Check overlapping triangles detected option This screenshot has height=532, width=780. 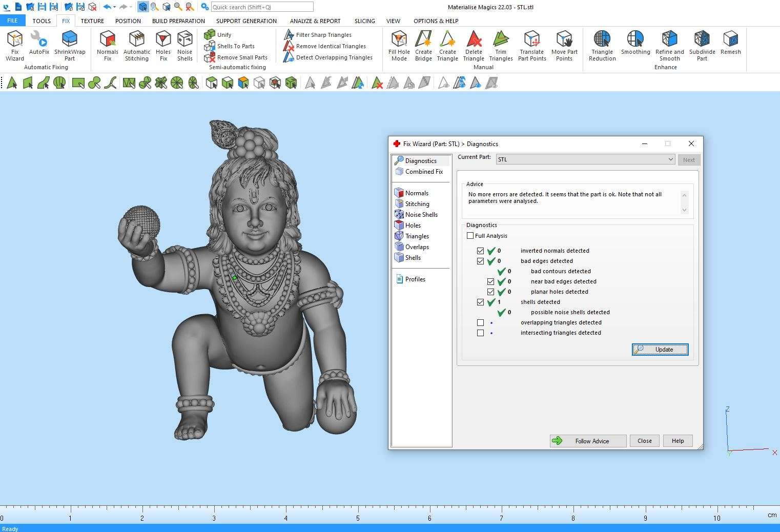480,323
